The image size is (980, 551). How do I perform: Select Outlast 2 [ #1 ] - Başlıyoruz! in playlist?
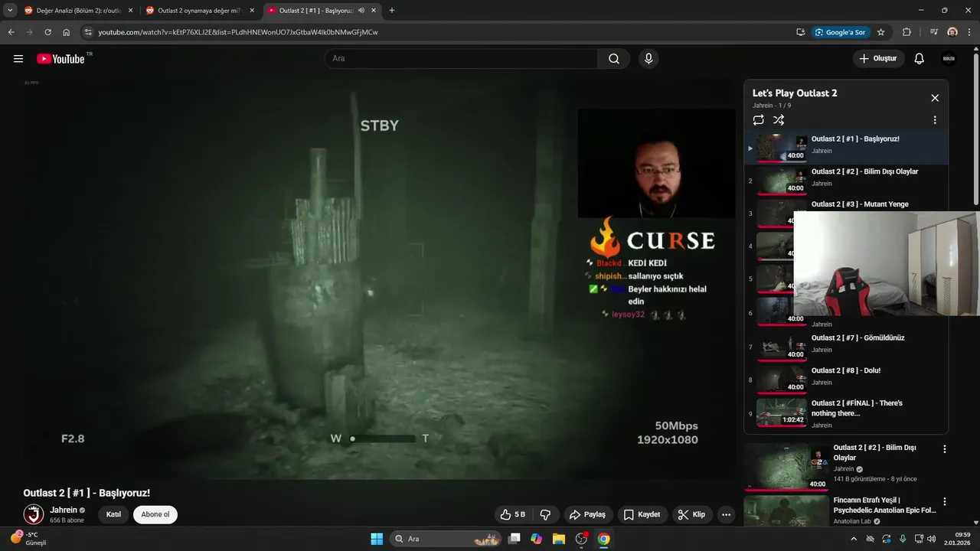point(846,148)
